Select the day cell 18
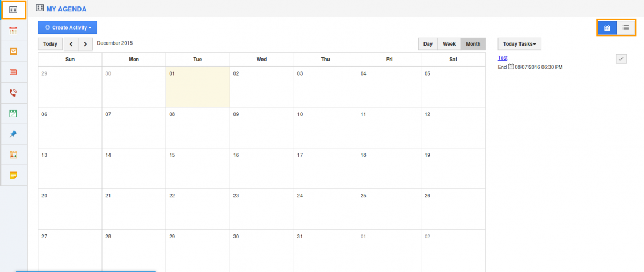644x272 pixels. (x=389, y=168)
